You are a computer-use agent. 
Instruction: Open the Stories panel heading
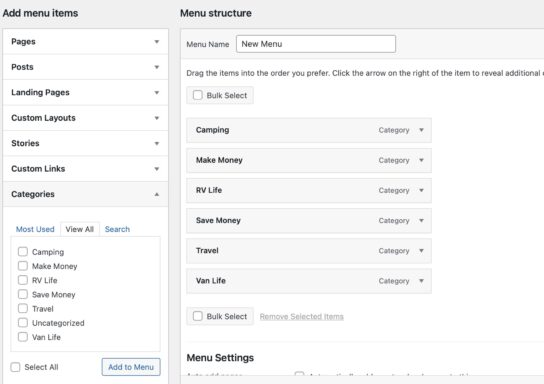85,143
